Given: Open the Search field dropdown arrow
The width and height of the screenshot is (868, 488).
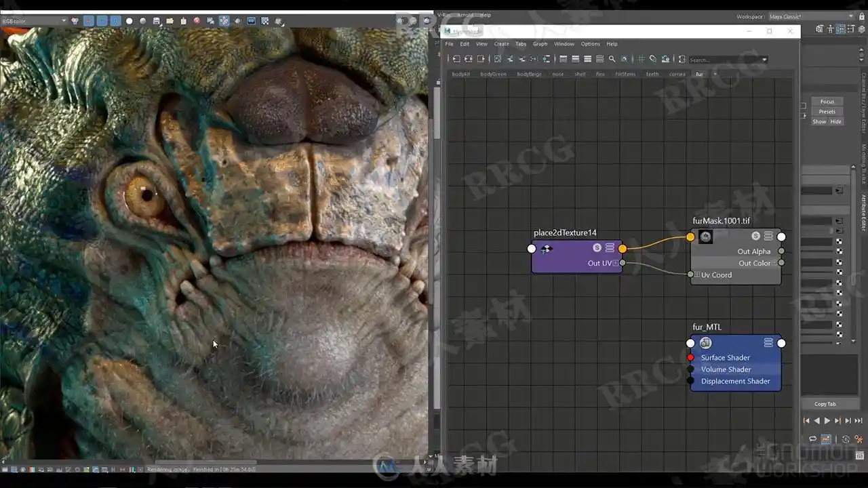Looking at the screenshot, I should click(764, 60).
